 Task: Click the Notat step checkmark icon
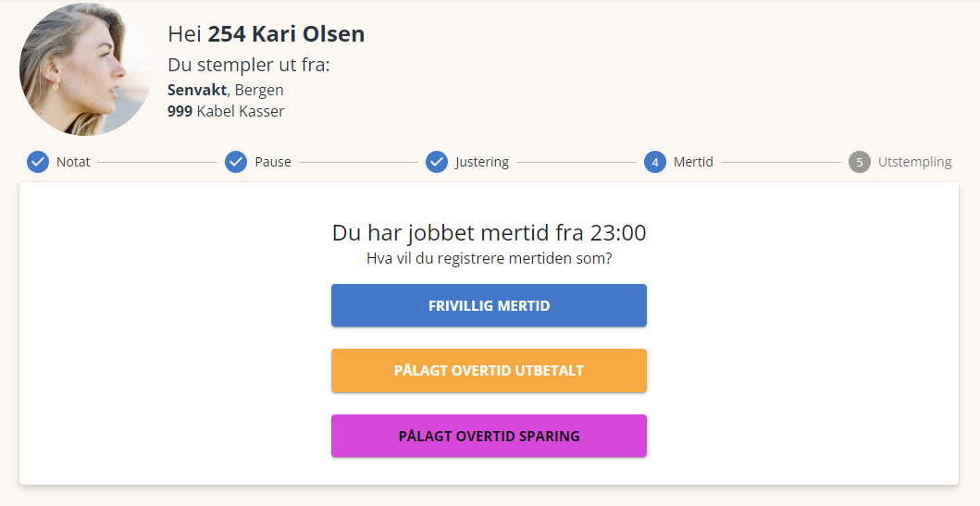pos(38,162)
